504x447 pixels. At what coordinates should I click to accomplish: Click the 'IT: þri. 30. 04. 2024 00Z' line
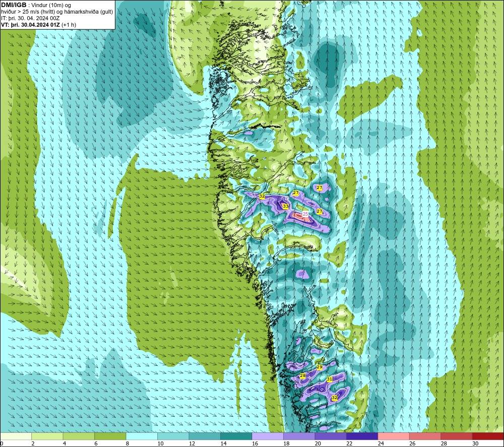[30, 18]
